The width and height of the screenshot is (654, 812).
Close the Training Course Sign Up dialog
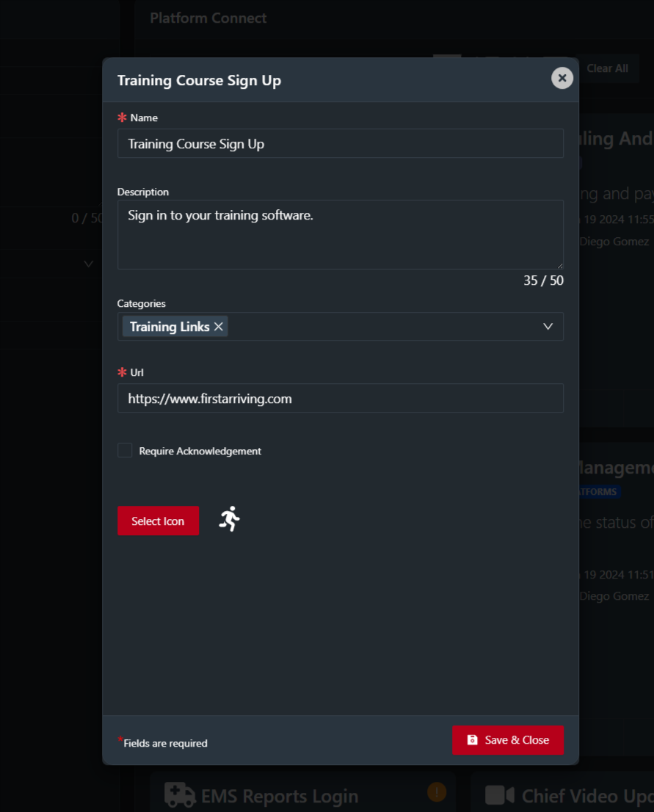pos(562,79)
